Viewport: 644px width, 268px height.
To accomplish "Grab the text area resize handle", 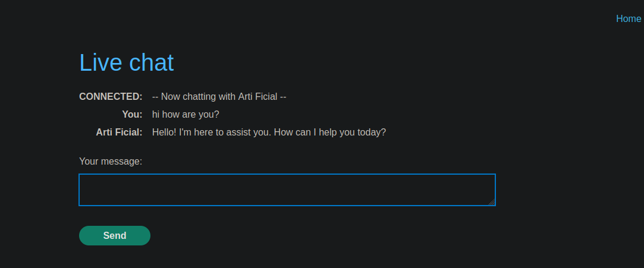I will [x=492, y=203].
